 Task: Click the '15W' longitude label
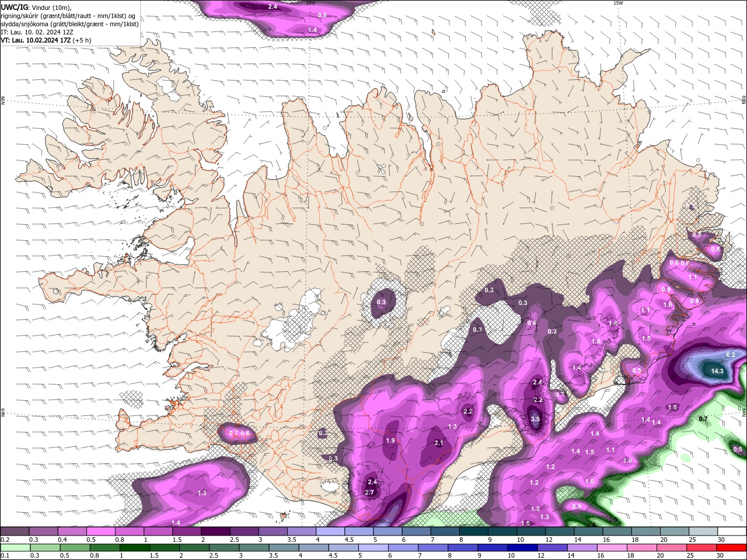618,3
